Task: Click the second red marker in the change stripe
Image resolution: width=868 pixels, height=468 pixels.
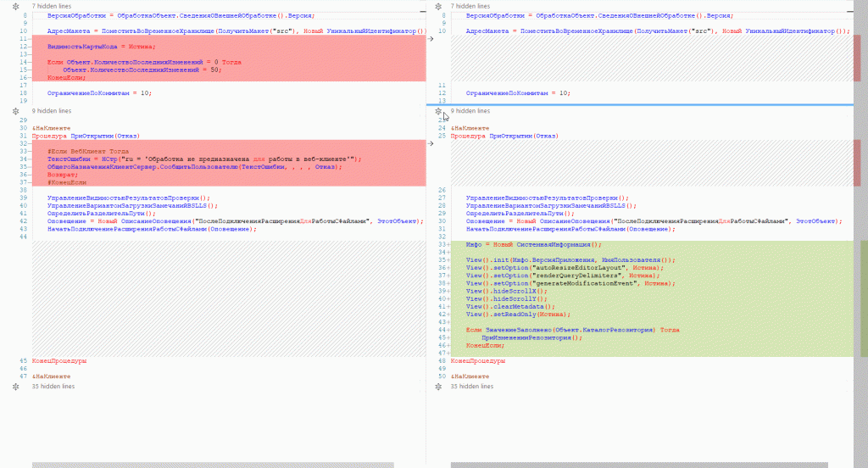Action: click(x=857, y=163)
